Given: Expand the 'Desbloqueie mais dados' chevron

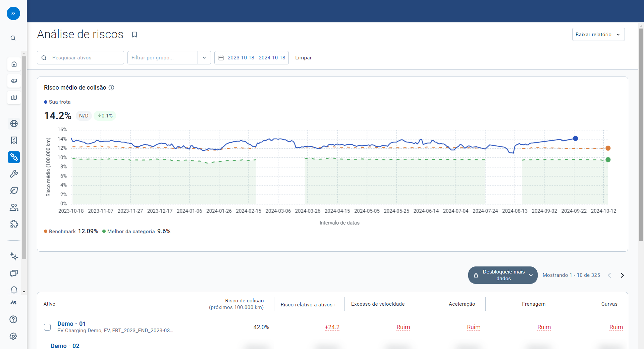Looking at the screenshot, I should click(x=530, y=275).
